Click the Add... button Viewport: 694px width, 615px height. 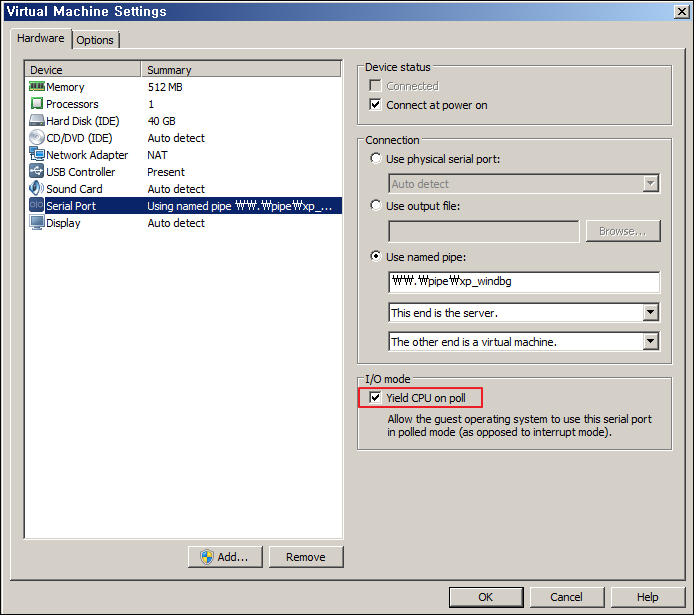point(225,557)
